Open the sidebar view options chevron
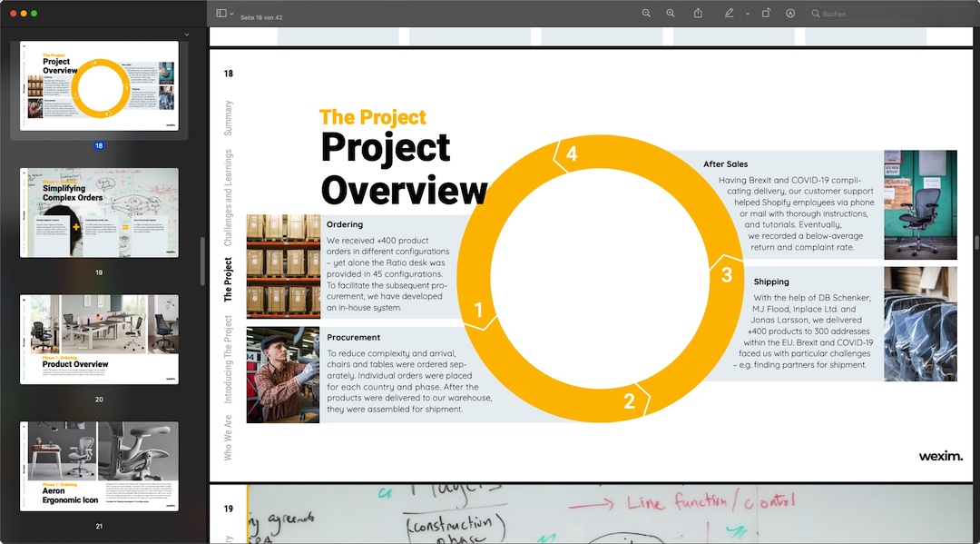980x544 pixels. [x=232, y=14]
